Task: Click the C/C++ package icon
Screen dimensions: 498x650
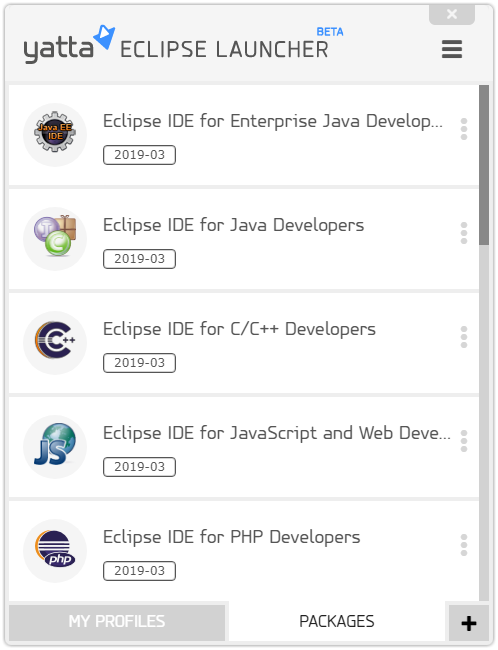Action: (55, 340)
